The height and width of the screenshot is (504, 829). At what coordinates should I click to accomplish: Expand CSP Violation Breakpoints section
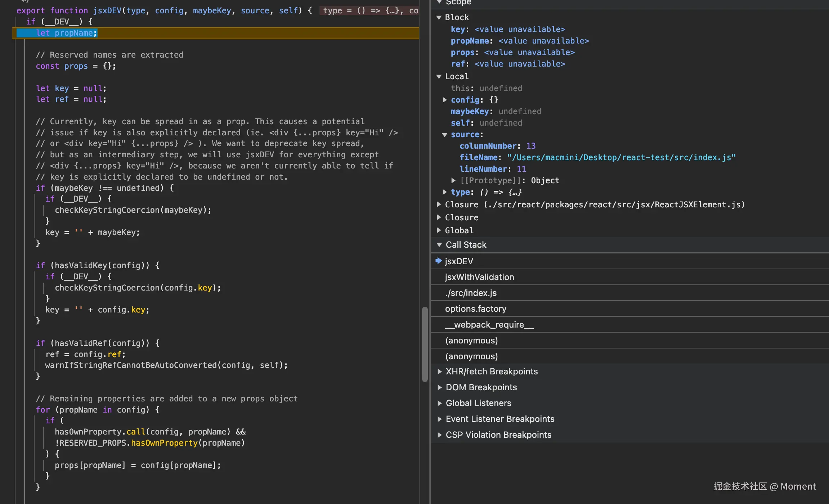(439, 435)
